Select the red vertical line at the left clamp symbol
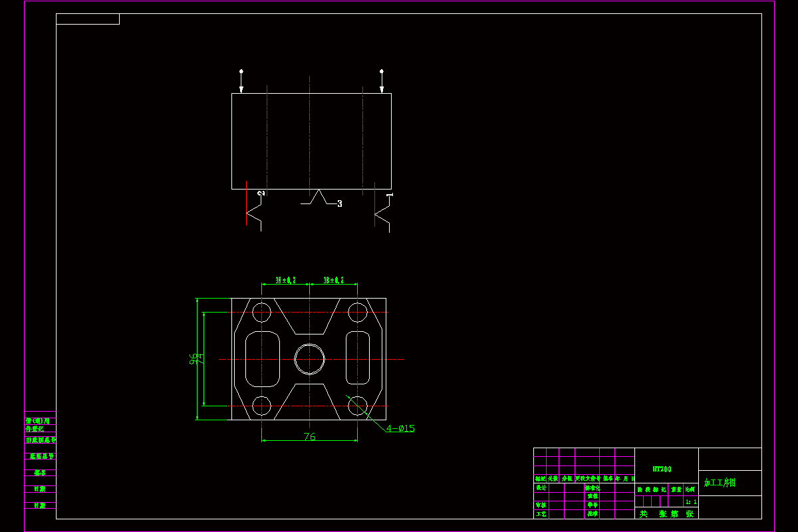The width and height of the screenshot is (798, 532). [246, 203]
